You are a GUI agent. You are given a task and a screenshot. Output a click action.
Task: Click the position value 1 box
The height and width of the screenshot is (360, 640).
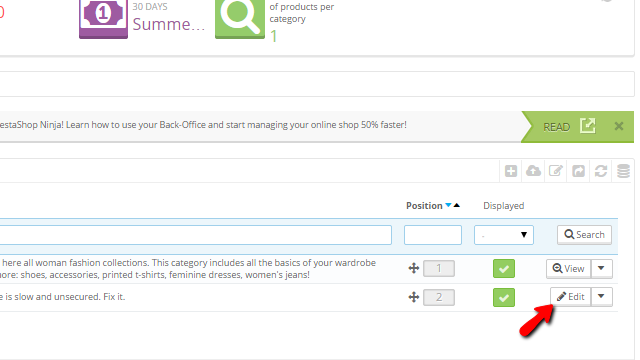pyautogui.click(x=439, y=269)
